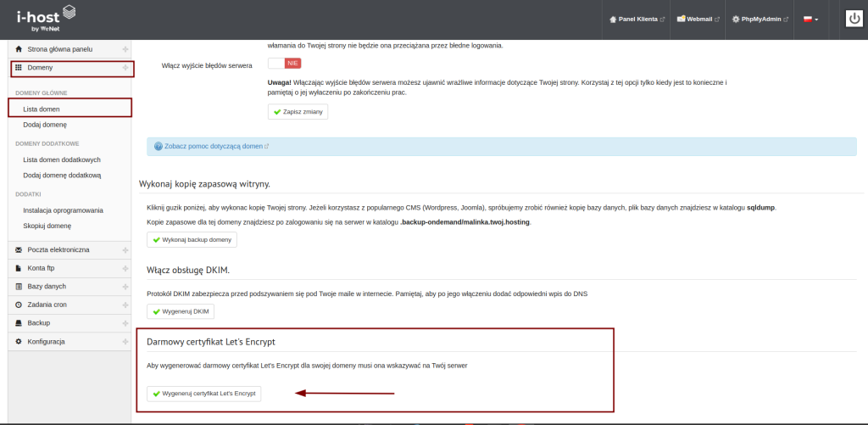Open the language flag dropdown
This screenshot has width=868, height=425.
[810, 19]
